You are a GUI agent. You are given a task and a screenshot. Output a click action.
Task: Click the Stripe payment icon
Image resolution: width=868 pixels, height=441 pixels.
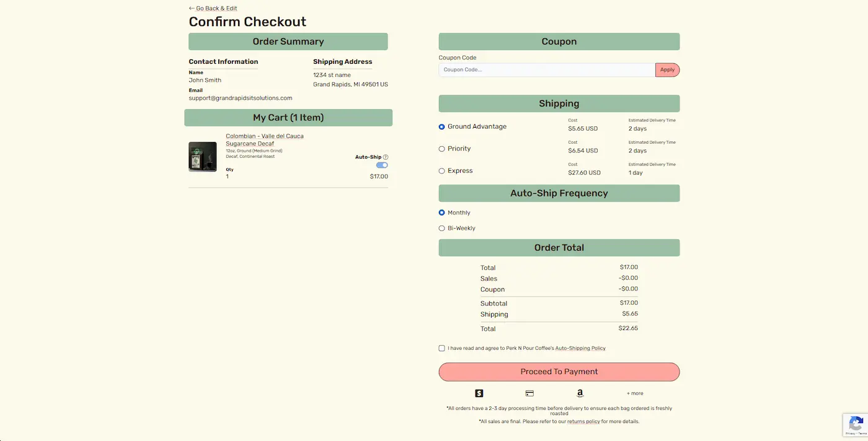479,393
